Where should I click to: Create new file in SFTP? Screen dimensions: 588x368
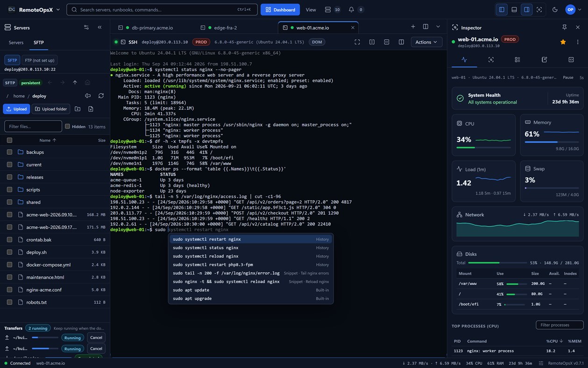pyautogui.click(x=91, y=109)
